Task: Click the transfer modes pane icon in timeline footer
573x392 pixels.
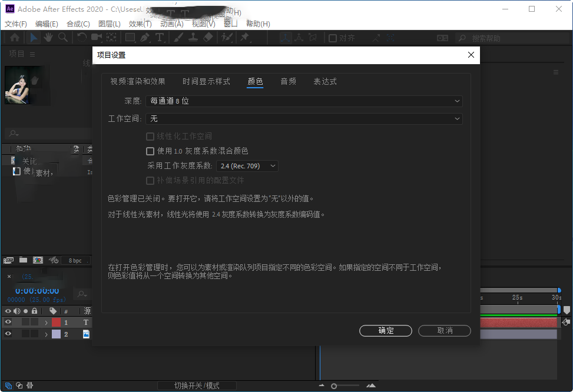Action: [x=19, y=386]
